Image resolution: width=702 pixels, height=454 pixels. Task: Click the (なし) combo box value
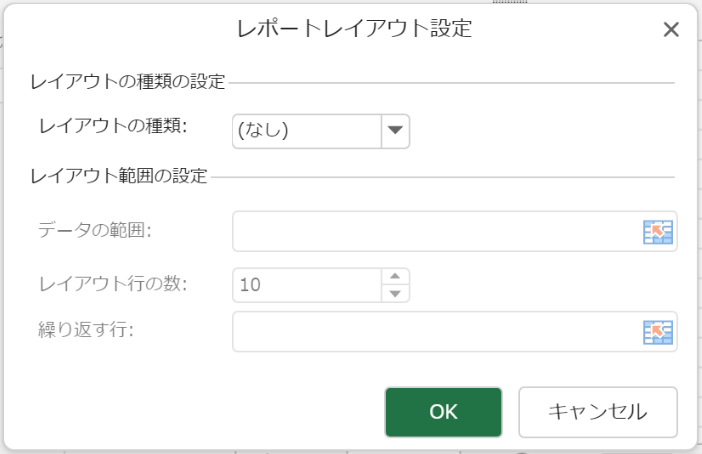(x=306, y=129)
